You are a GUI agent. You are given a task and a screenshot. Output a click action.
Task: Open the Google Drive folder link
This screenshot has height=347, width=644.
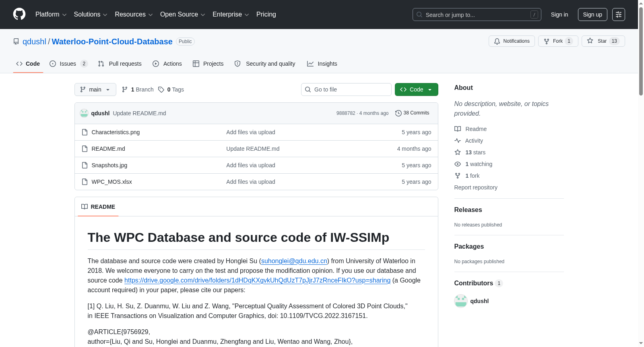coord(257,280)
